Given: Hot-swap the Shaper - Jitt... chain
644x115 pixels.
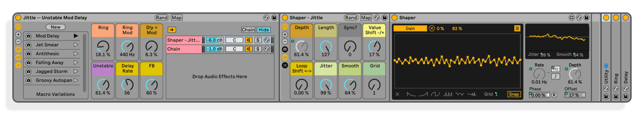Looking at the screenshot, I should click(x=267, y=40).
